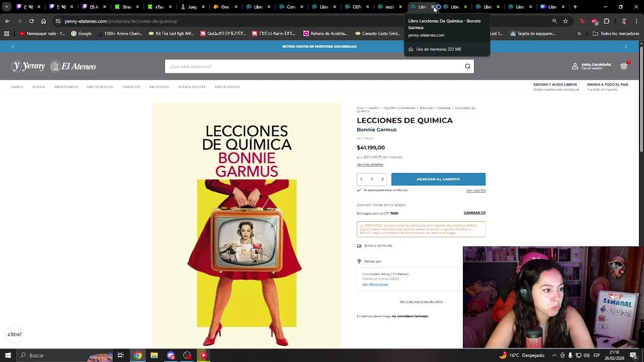Go back with the browser back arrow
644x362 pixels.
coord(7,21)
